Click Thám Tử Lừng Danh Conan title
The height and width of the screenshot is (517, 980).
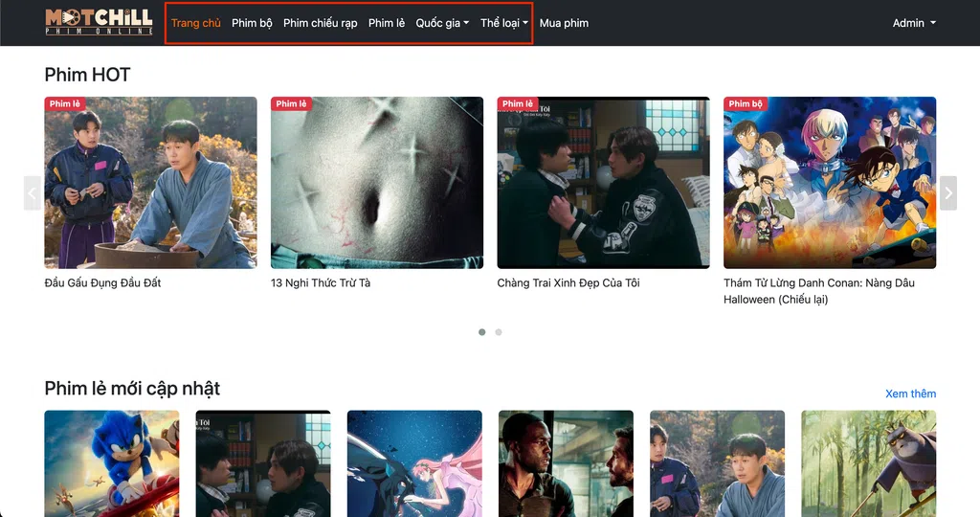[x=819, y=291]
